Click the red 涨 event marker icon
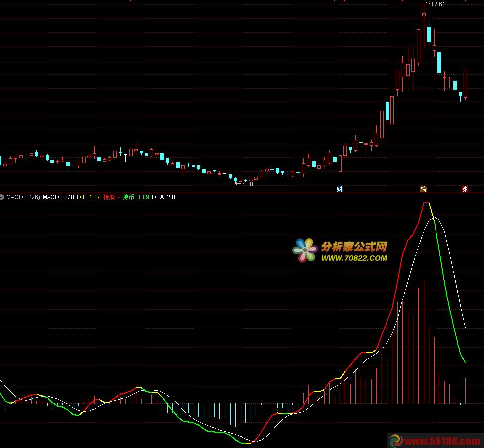Viewport: 484px width, 448px height. [465, 189]
